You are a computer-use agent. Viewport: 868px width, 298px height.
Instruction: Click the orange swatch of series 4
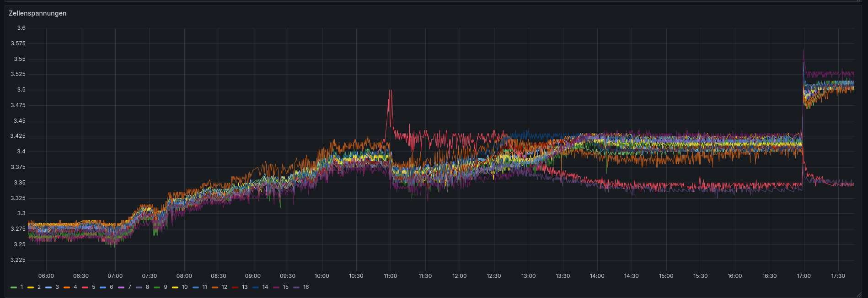67,287
